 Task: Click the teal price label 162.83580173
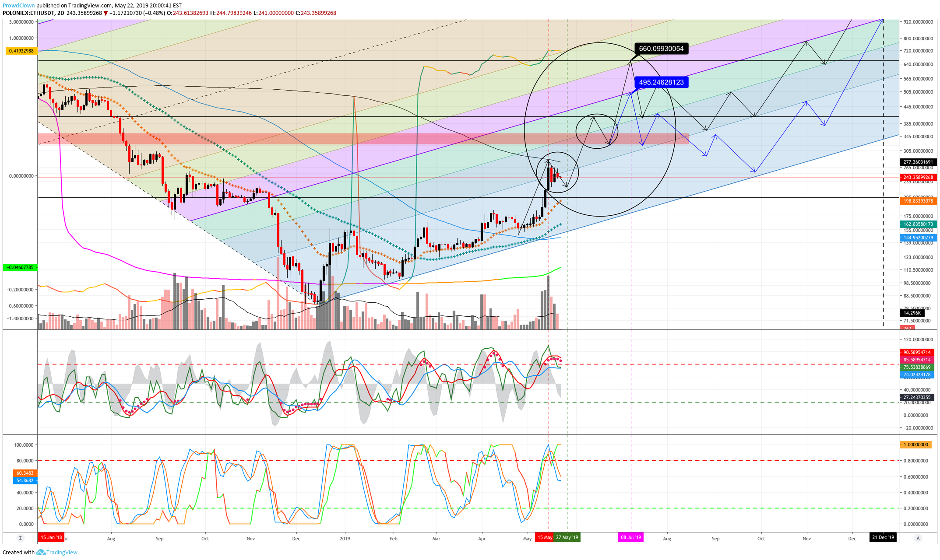(918, 224)
